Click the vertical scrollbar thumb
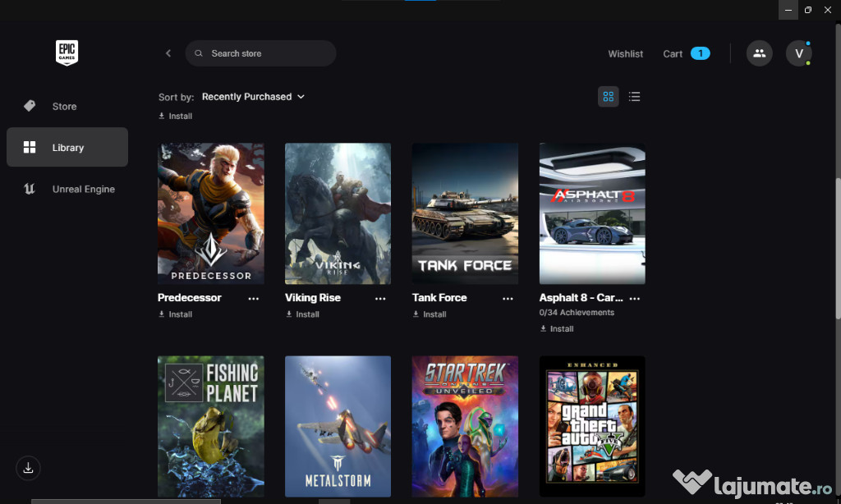The image size is (841, 504). [x=838, y=250]
